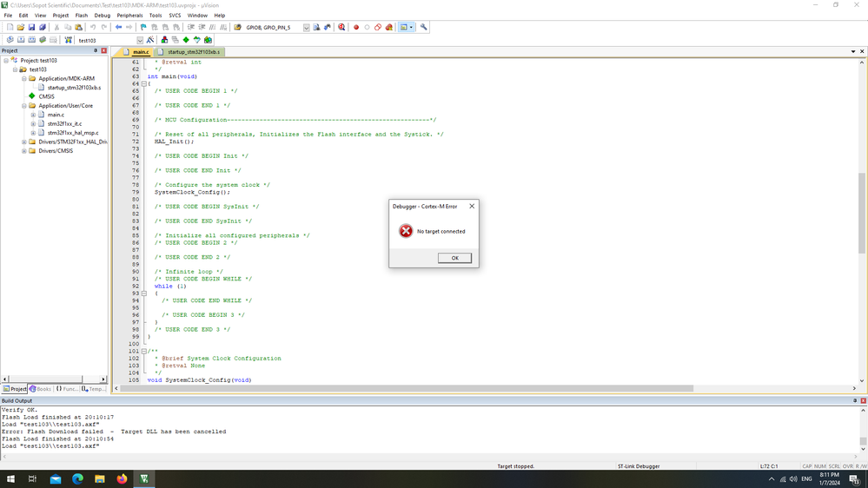The height and width of the screenshot is (488, 868).
Task: Toggle enable/disable breakpoint white circle icon
Action: (367, 27)
